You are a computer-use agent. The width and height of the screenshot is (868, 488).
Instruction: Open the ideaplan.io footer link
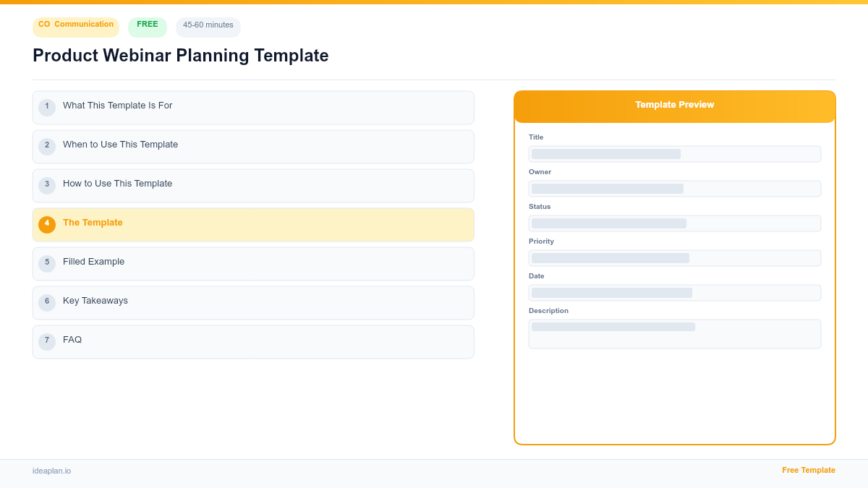coord(51,471)
